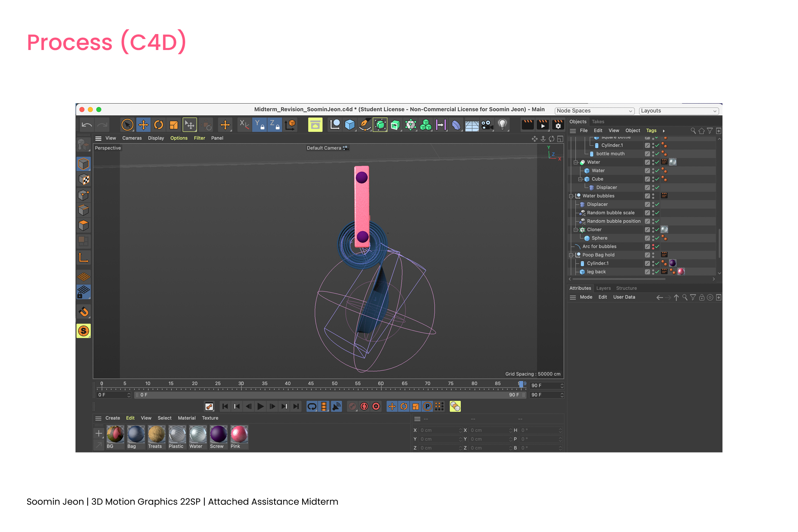Click the Scale tool icon

point(174,125)
